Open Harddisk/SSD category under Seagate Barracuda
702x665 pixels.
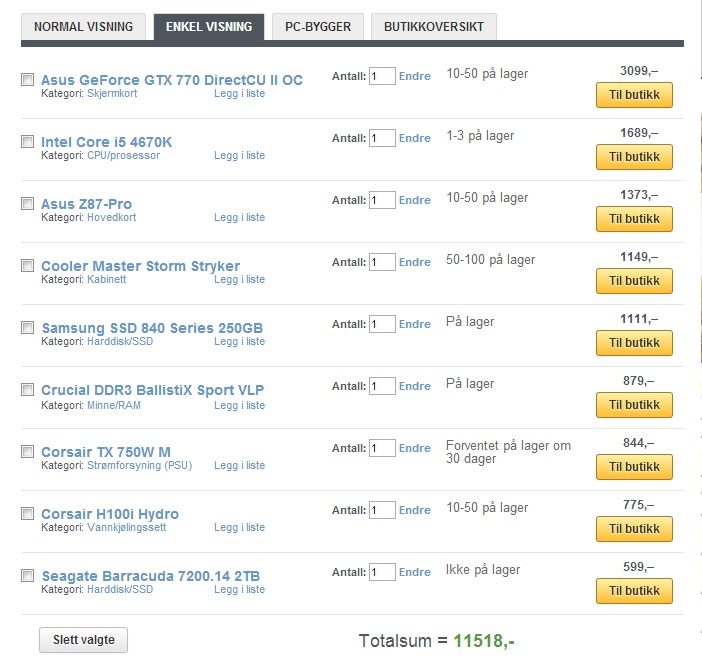[x=120, y=589]
